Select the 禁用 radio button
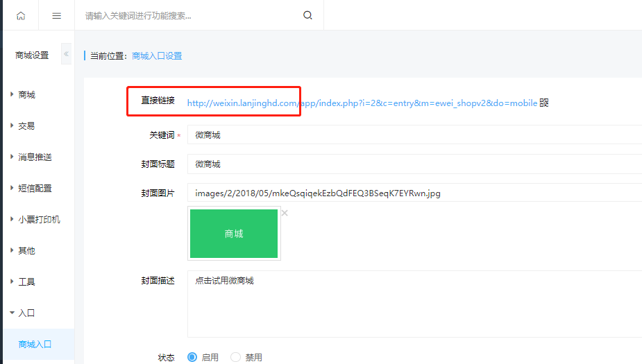 [x=235, y=357]
